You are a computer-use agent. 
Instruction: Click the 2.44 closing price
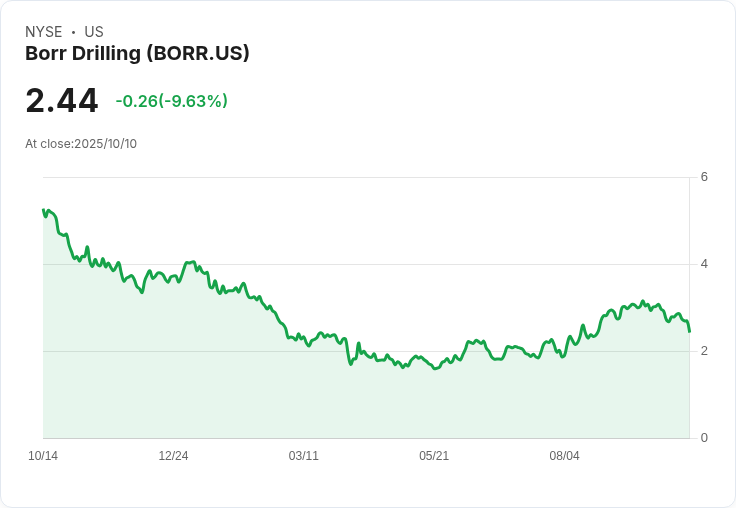point(62,101)
